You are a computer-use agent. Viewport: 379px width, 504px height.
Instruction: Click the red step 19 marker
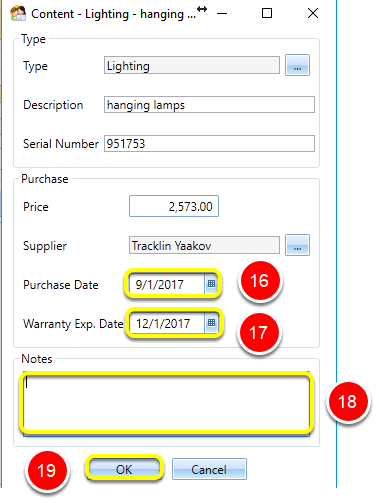[46, 470]
